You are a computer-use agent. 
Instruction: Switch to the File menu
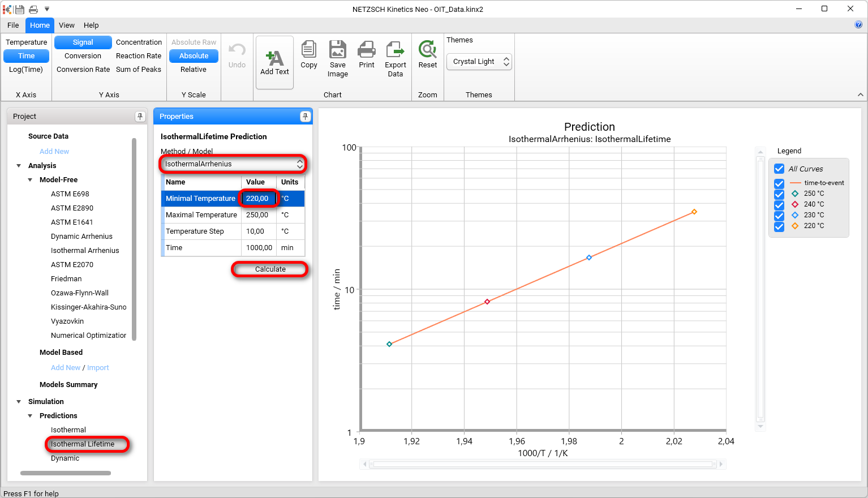tap(12, 25)
